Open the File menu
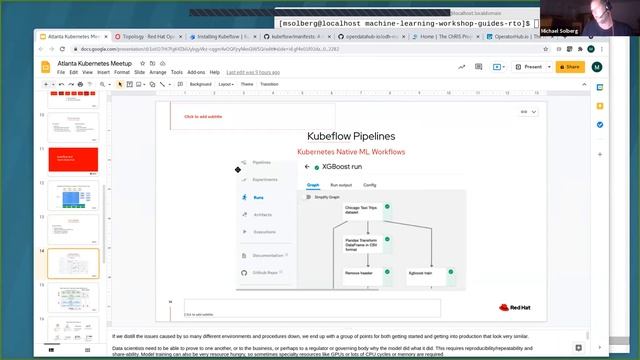 [61, 72]
